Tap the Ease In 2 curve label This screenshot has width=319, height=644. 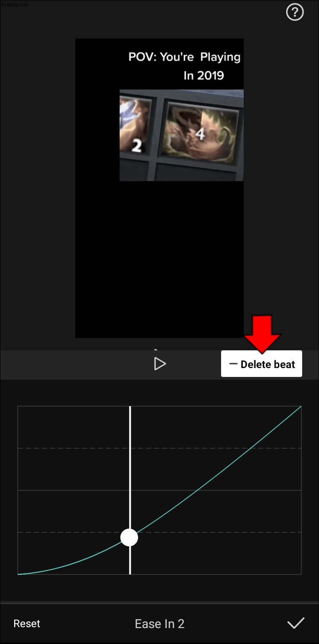pyautogui.click(x=159, y=624)
